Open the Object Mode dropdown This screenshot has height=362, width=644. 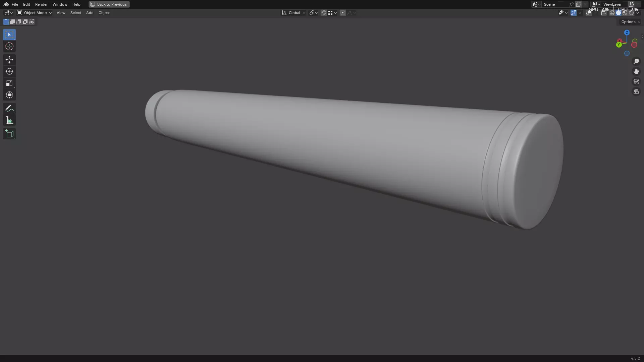click(34, 13)
